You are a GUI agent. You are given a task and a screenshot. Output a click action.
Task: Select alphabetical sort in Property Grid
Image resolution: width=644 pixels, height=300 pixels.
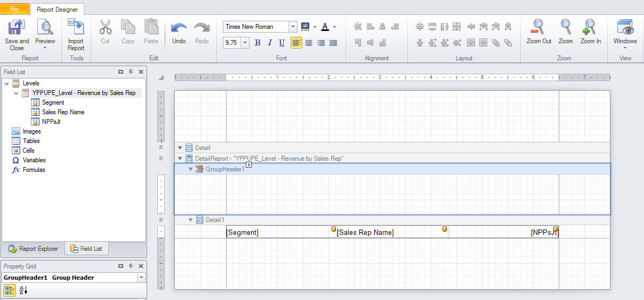[x=23, y=290]
